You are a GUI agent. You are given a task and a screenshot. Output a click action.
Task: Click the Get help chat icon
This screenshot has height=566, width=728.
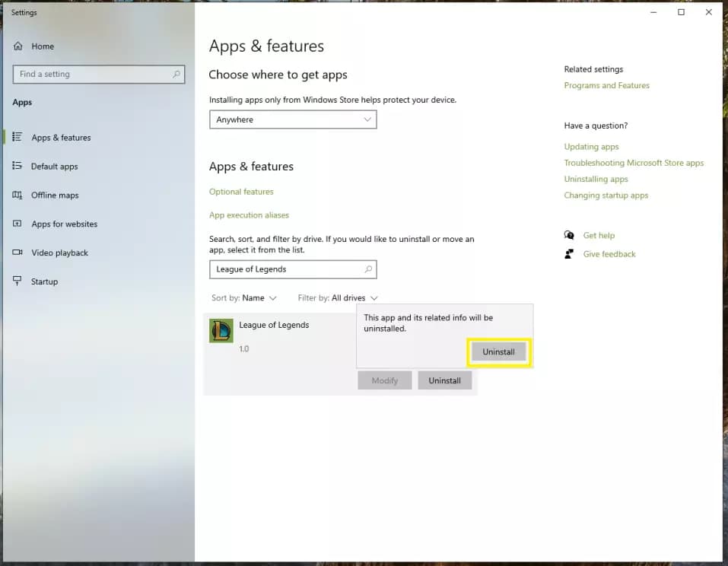(569, 235)
